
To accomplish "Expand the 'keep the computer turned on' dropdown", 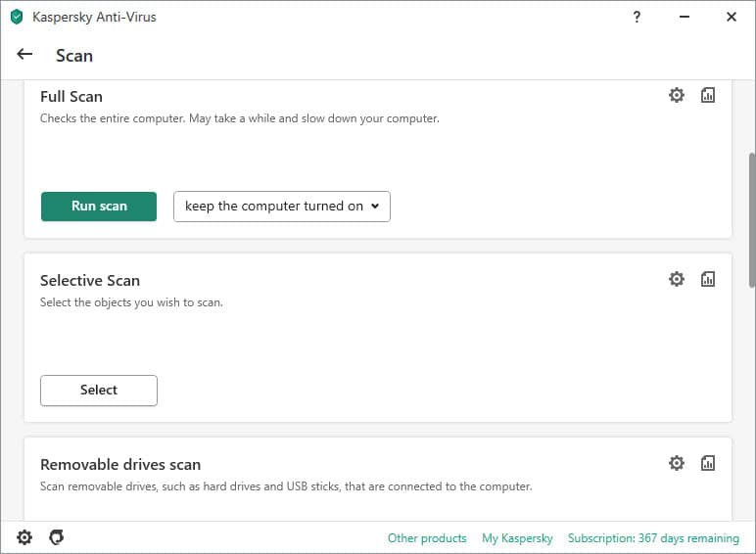I will point(282,207).
